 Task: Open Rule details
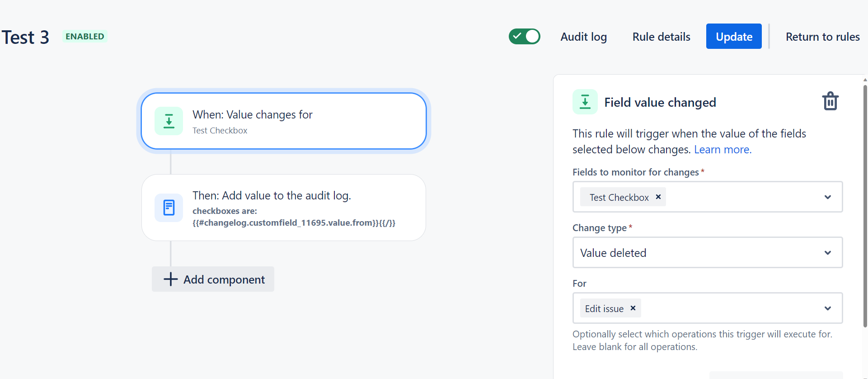(661, 37)
